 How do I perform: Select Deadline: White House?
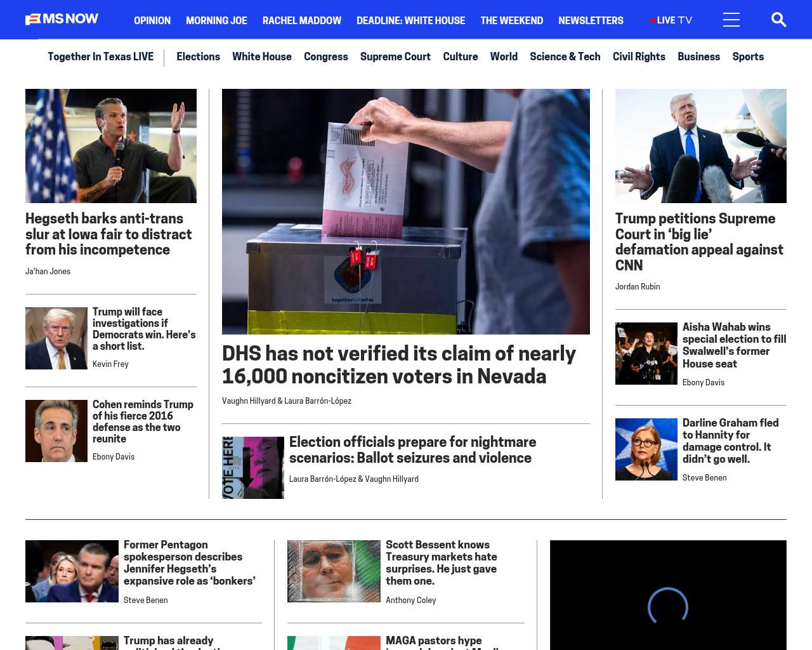[410, 20]
